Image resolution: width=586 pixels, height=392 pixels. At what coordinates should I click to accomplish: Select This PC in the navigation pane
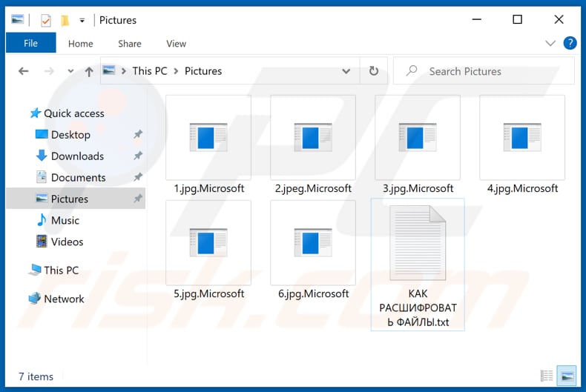point(54,270)
